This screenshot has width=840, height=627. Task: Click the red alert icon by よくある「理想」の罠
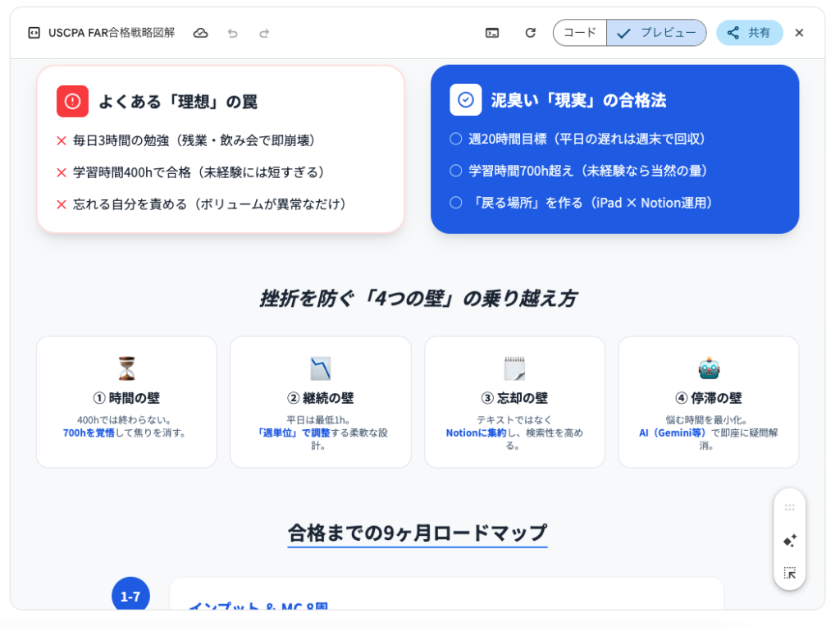pos(72,102)
